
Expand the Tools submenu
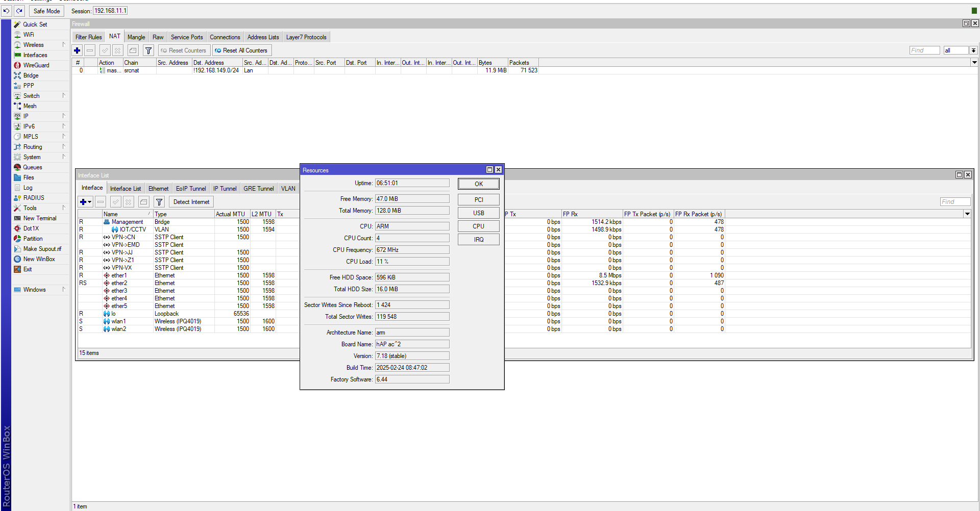[x=30, y=208]
